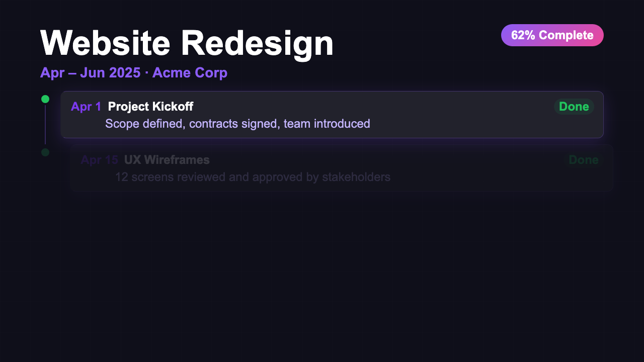Collapse the milestone details under Apr 1
The height and width of the screenshot is (362, 644).
pos(332,115)
